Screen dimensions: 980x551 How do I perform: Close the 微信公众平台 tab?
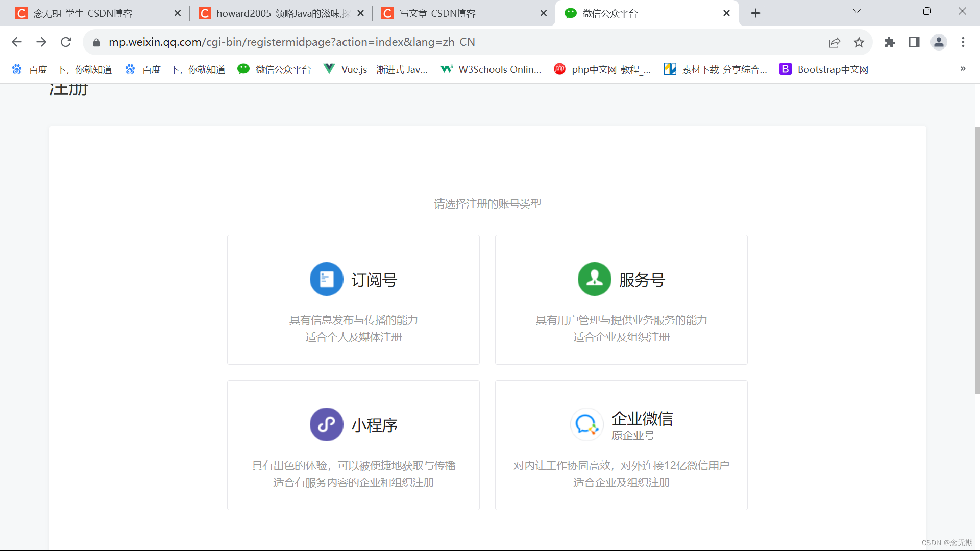tap(726, 13)
